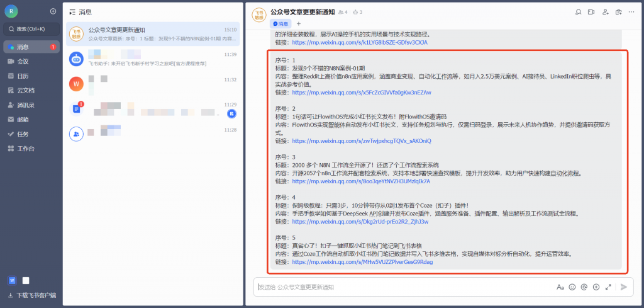Click the blue badge icon under 11:29
The height and width of the screenshot is (308, 644).
click(231, 113)
